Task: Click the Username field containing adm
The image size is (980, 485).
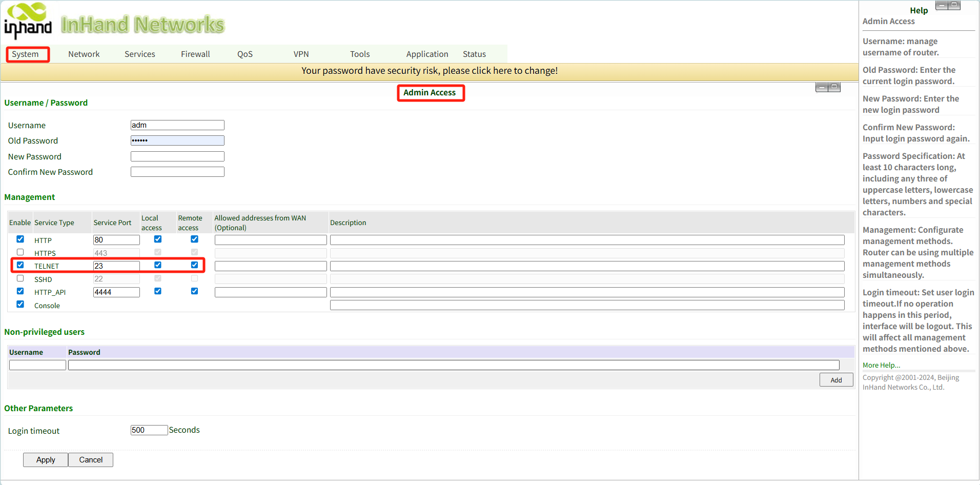Action: click(x=177, y=125)
